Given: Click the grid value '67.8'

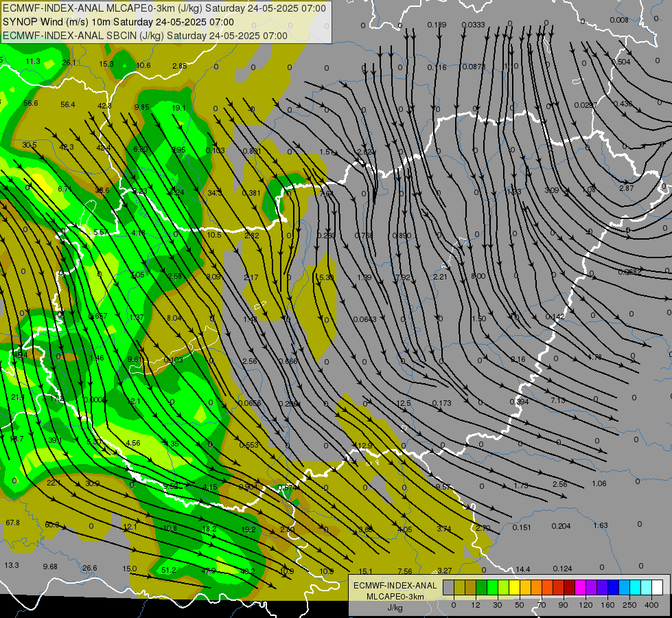Looking at the screenshot, I should 12,523.
